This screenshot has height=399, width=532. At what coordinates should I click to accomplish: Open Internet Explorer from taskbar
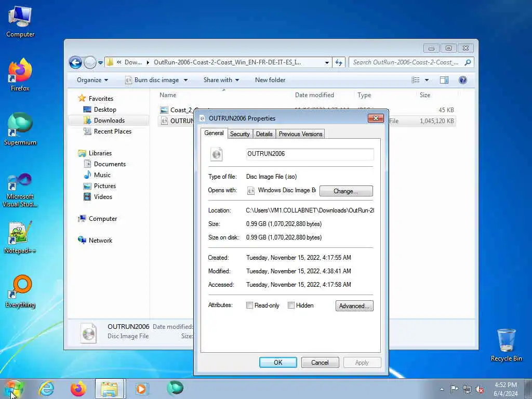(x=46, y=389)
